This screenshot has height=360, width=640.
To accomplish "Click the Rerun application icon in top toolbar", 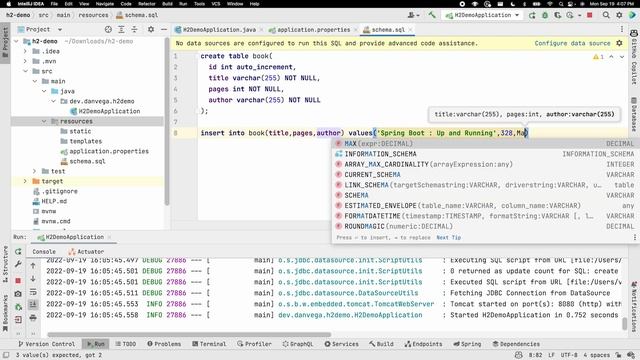I will [532, 15].
